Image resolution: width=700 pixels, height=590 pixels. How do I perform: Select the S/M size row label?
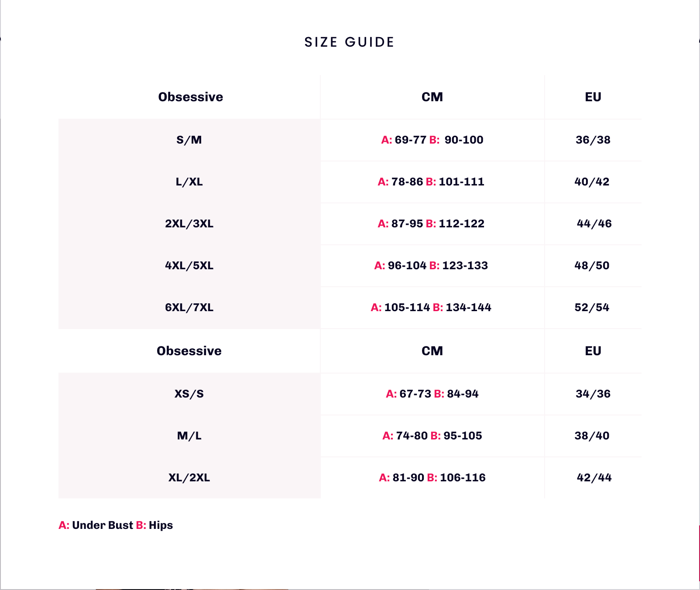point(189,140)
